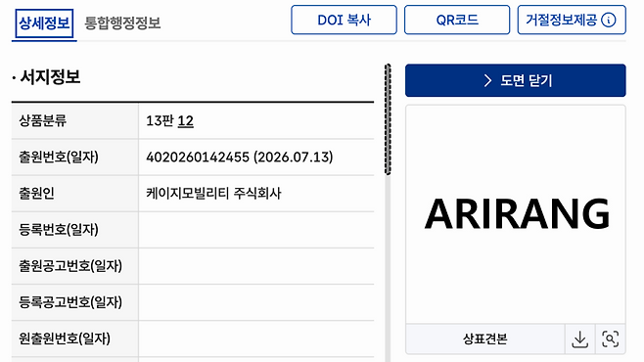This screenshot has width=644, height=362.
Task: Click the 서지정보 section heading
Action: (50, 77)
